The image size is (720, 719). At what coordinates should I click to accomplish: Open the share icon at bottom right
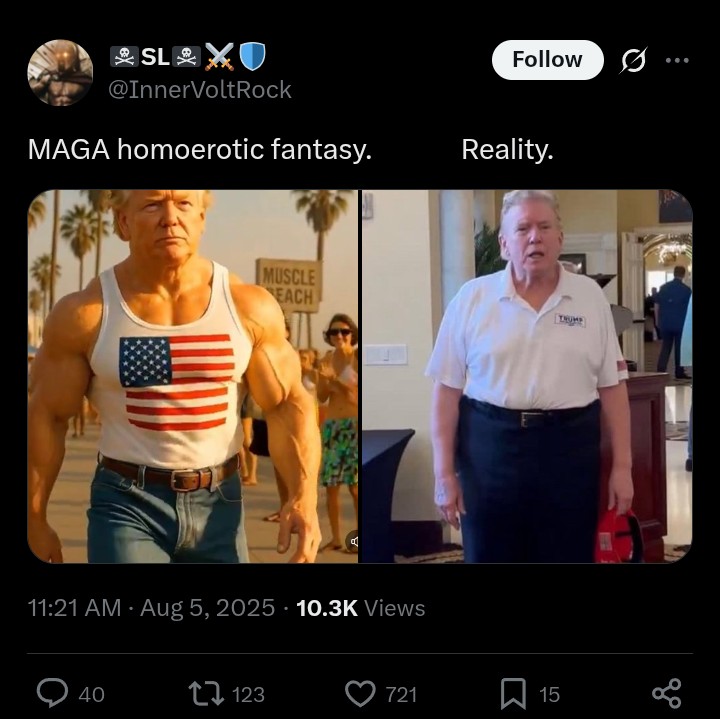click(667, 693)
